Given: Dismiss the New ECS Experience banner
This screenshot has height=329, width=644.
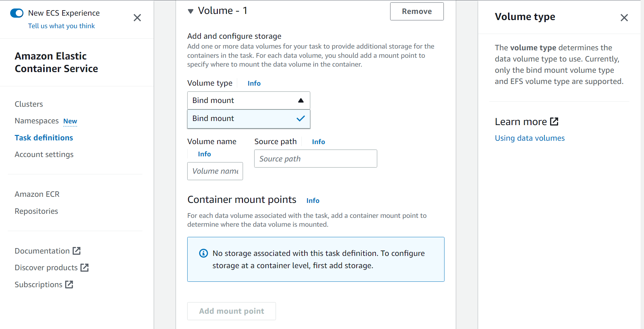Looking at the screenshot, I should coord(137,17).
